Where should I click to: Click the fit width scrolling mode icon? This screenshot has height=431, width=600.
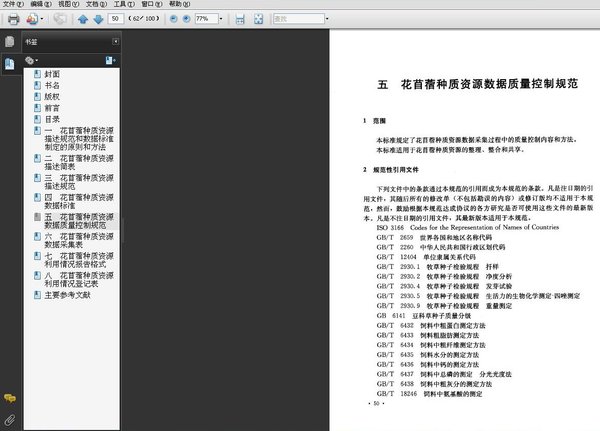pos(240,19)
